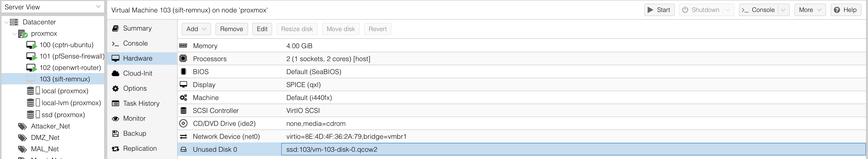Click the ssd storage icon in tree
The height and width of the screenshot is (159, 868).
[31, 114]
